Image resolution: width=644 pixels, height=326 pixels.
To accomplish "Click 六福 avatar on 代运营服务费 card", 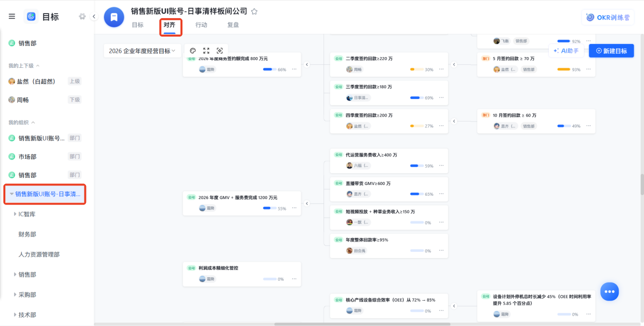I will click(x=349, y=165).
